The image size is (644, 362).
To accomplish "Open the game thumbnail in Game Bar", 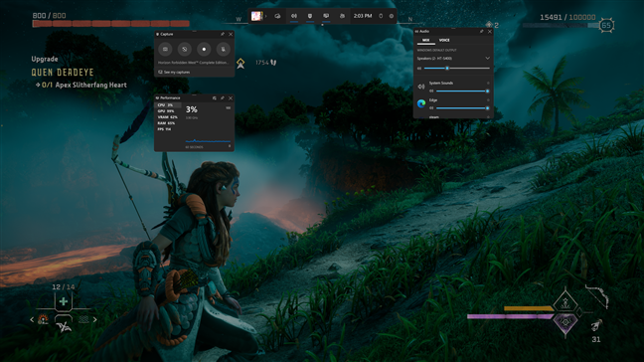I will click(256, 16).
